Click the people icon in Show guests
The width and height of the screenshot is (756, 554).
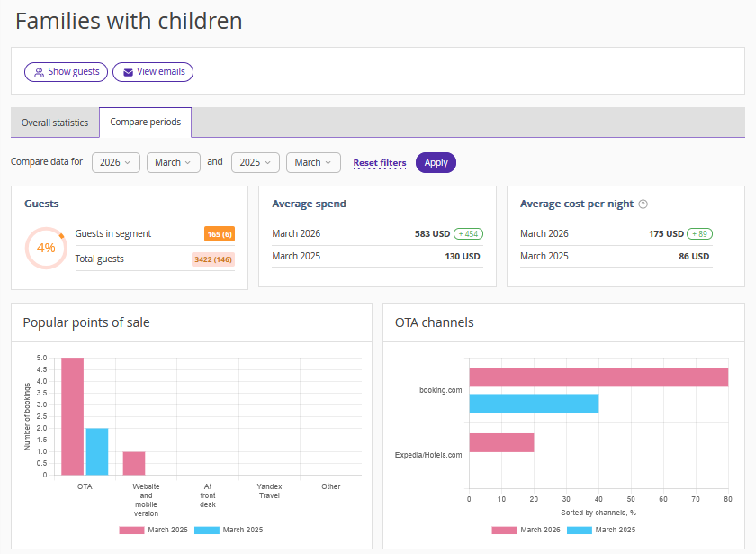(x=39, y=72)
